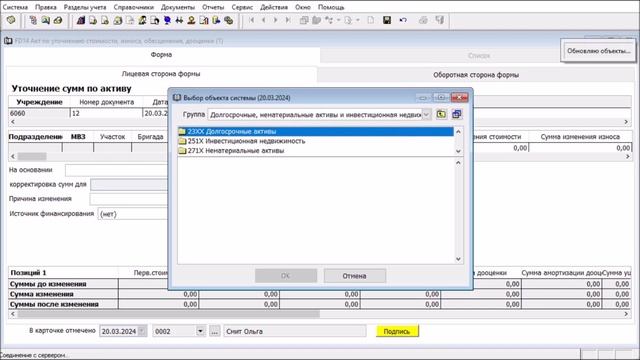Click the Отмена button in dialog
Viewport: 640px width, 360px height.
[354, 276]
